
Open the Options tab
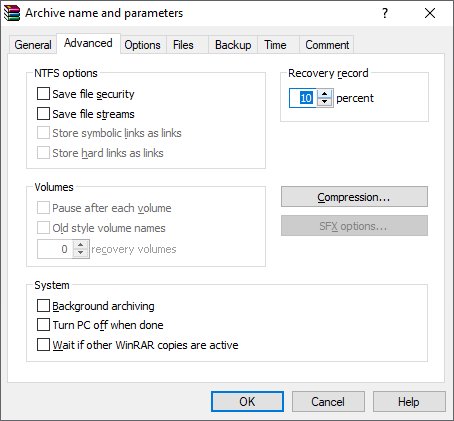[x=142, y=45]
